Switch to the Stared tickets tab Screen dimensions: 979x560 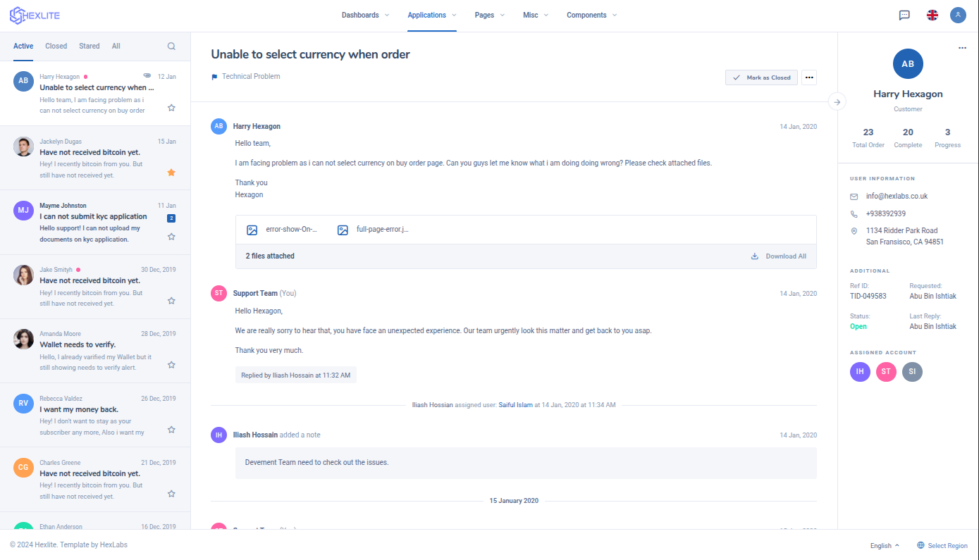coord(90,46)
